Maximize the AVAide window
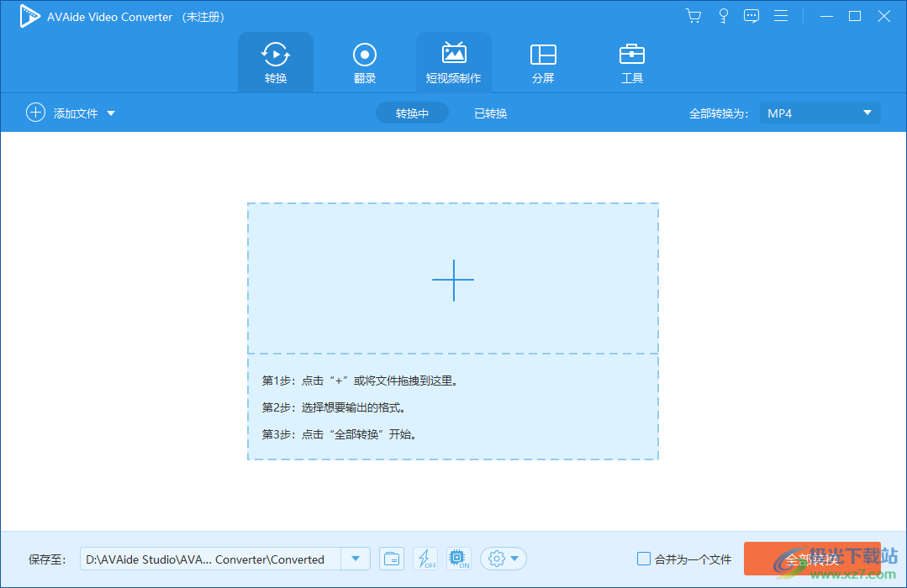Image resolution: width=907 pixels, height=588 pixels. click(855, 16)
